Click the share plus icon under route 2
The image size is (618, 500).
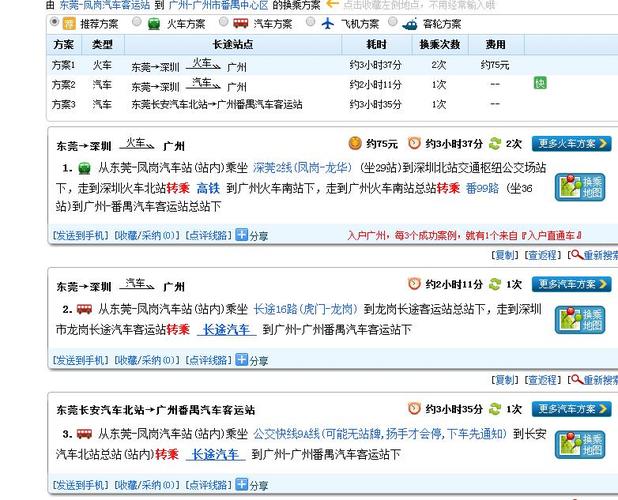[x=241, y=359]
